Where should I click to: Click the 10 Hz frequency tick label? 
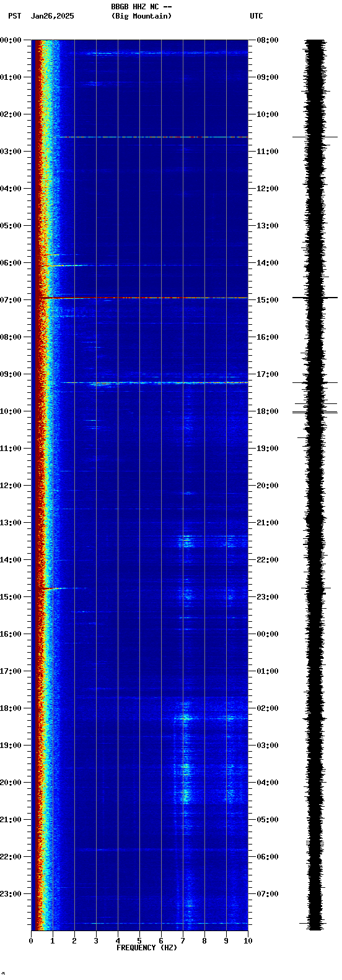[x=248, y=941]
